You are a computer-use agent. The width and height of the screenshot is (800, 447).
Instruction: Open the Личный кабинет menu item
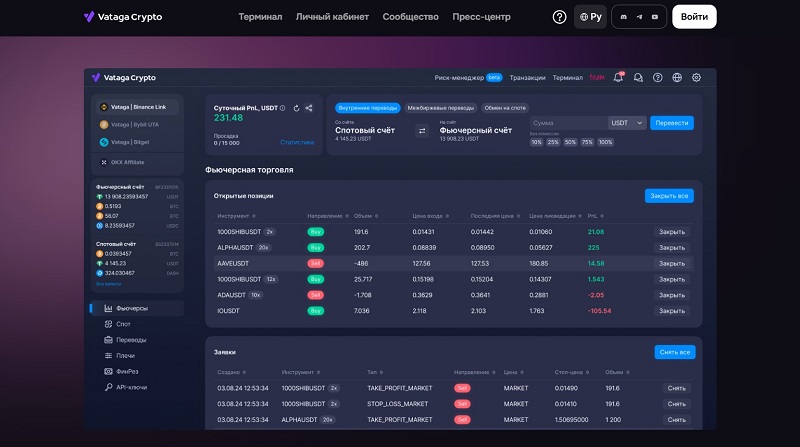[x=332, y=17]
